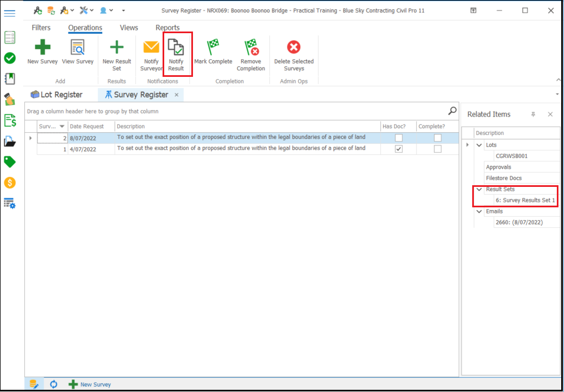The height and width of the screenshot is (392, 564).
Task: Switch to the Filters ribbon tab
Action: tap(41, 28)
